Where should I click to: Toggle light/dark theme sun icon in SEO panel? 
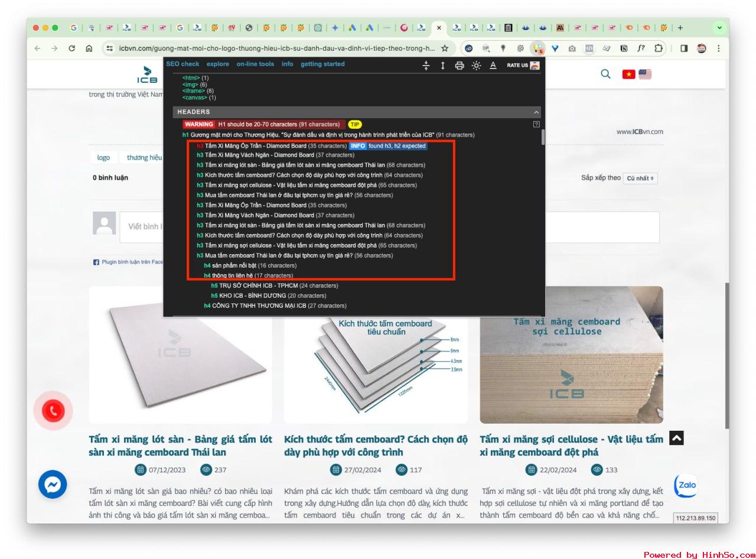pos(476,66)
